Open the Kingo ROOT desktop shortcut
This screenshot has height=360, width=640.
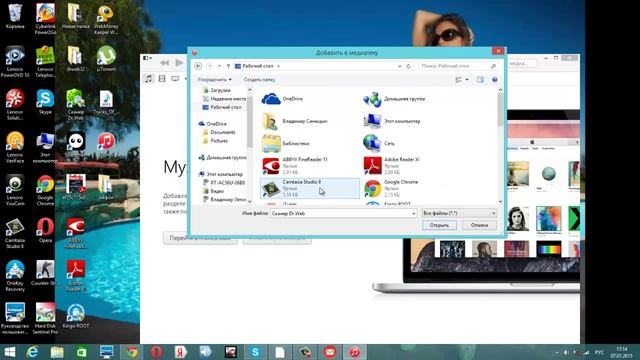(76, 316)
